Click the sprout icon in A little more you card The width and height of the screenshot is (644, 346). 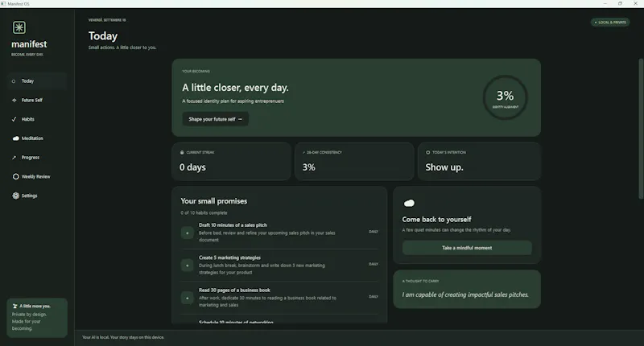pyautogui.click(x=14, y=307)
